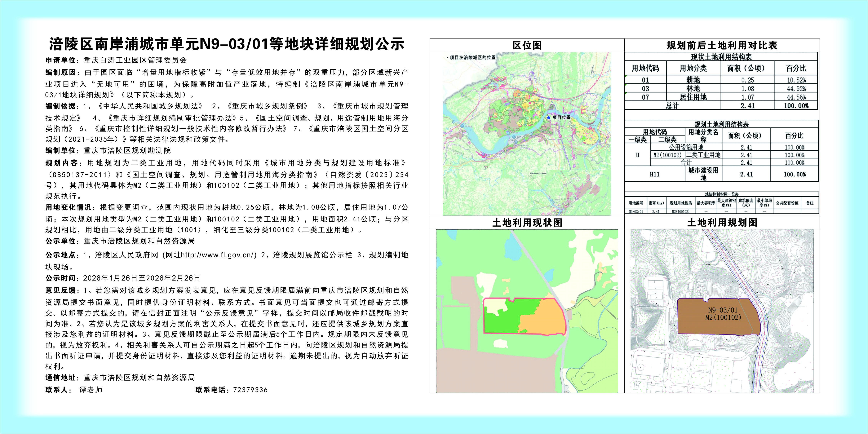Click the 二类工业用地 cell in the planned table
868x434 pixels.
coord(703,155)
